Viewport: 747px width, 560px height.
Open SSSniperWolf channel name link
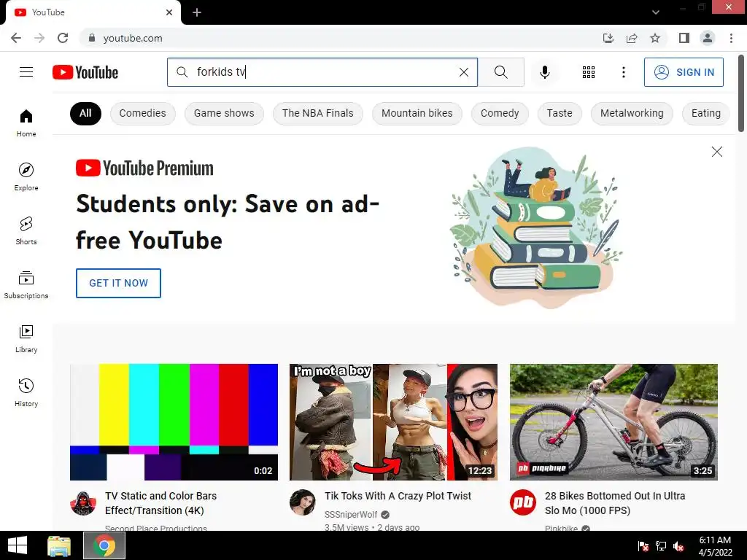click(x=351, y=514)
